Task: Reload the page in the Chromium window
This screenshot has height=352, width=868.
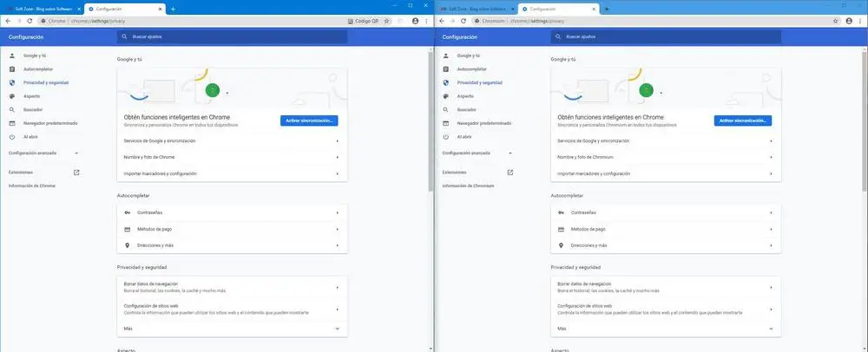Action: (x=464, y=21)
